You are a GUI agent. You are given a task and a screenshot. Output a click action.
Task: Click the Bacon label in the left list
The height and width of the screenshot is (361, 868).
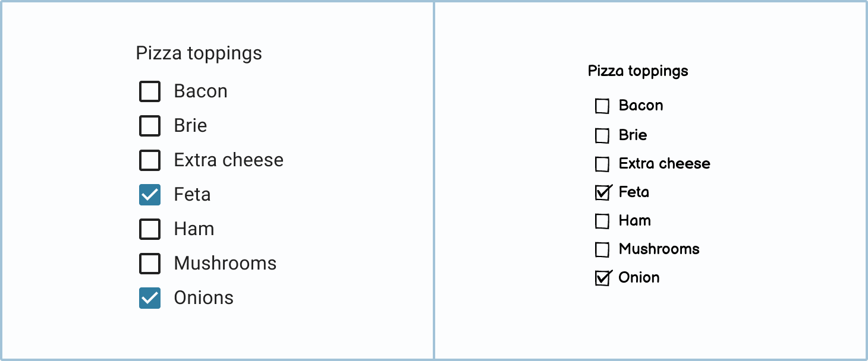200,91
